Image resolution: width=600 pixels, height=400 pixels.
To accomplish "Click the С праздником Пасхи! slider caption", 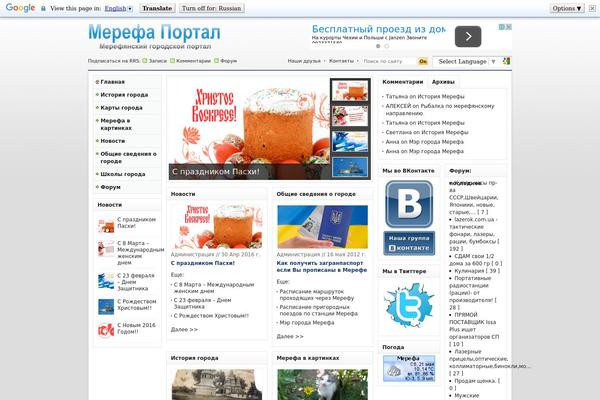I will tap(216, 171).
